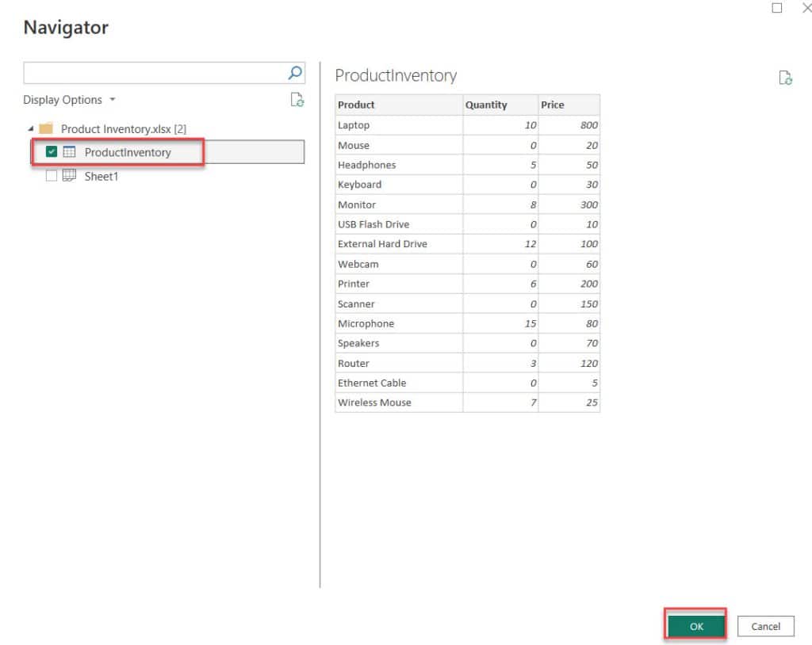This screenshot has width=812, height=645.
Task: Click the Printer product cell
Action: point(399,284)
